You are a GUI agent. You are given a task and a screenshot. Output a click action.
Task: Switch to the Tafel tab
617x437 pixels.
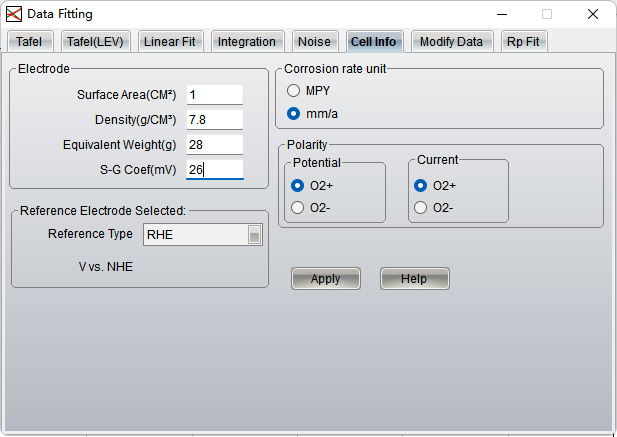pyautogui.click(x=29, y=41)
